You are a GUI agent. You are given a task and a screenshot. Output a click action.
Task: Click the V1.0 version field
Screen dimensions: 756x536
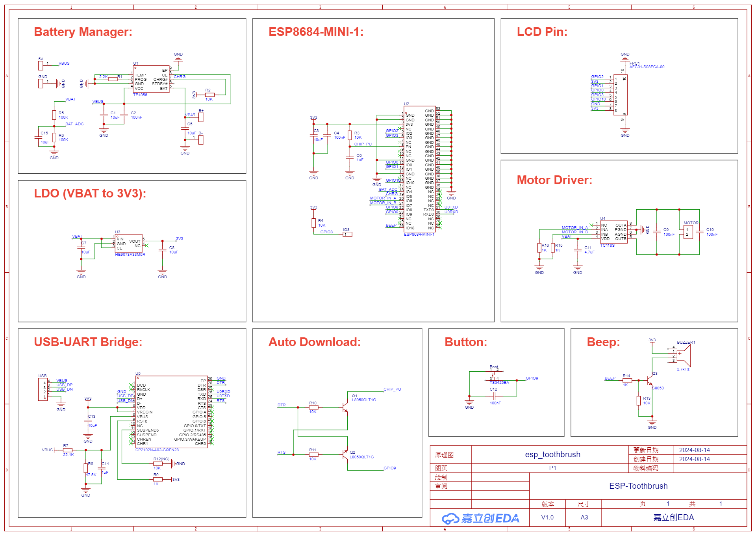[x=547, y=517]
